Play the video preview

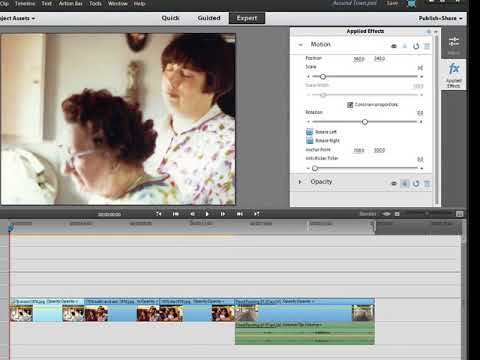click(x=207, y=214)
